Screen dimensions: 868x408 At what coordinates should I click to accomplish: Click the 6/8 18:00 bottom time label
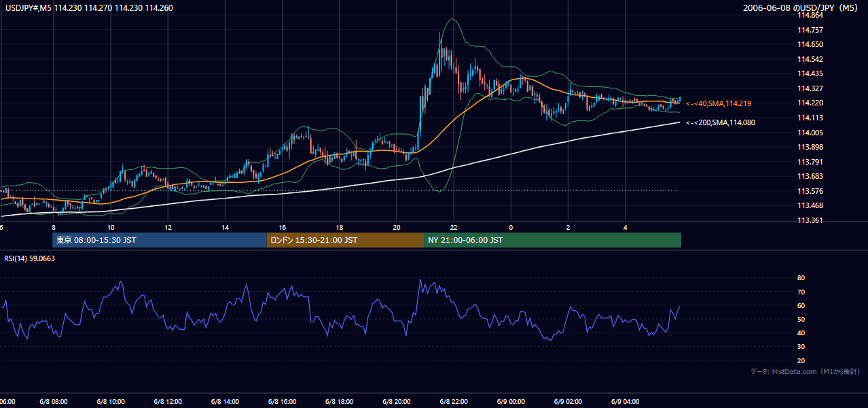[x=339, y=401]
